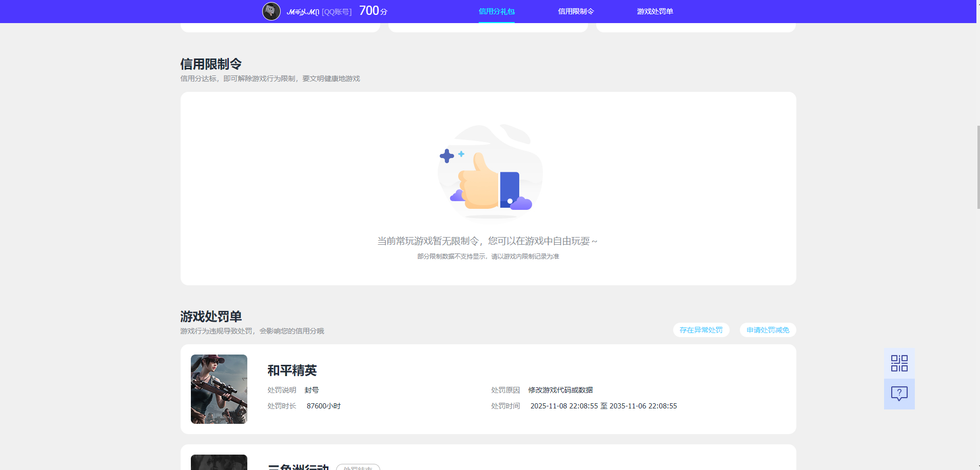Open the QR code panel icon

pos(899,363)
